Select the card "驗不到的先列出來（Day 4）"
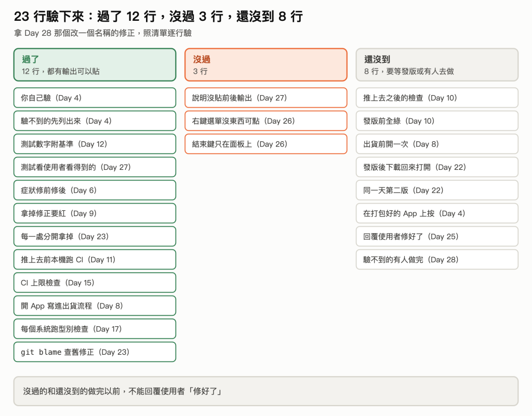 pyautogui.click(x=95, y=120)
